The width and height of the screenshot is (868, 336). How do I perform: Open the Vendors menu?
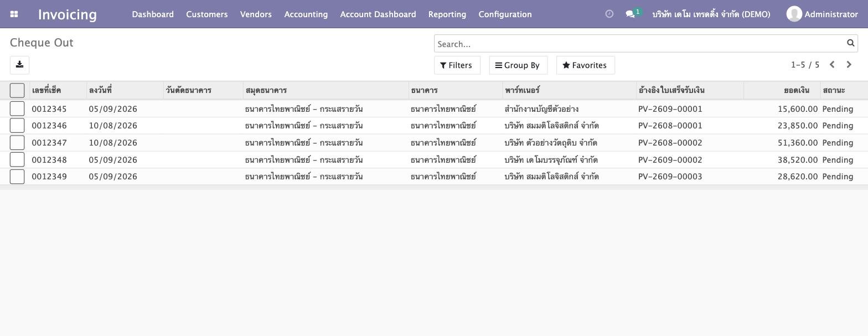point(256,14)
